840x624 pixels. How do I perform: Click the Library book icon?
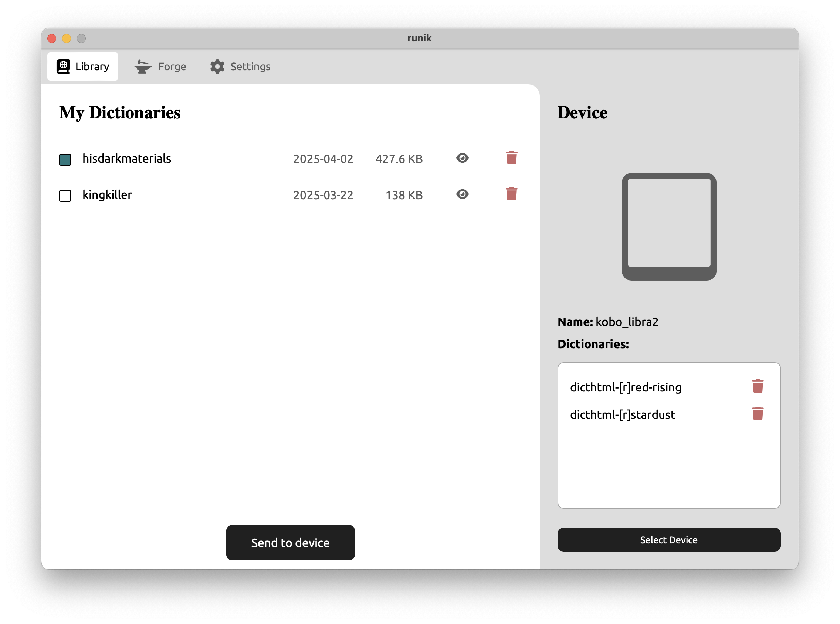click(63, 67)
